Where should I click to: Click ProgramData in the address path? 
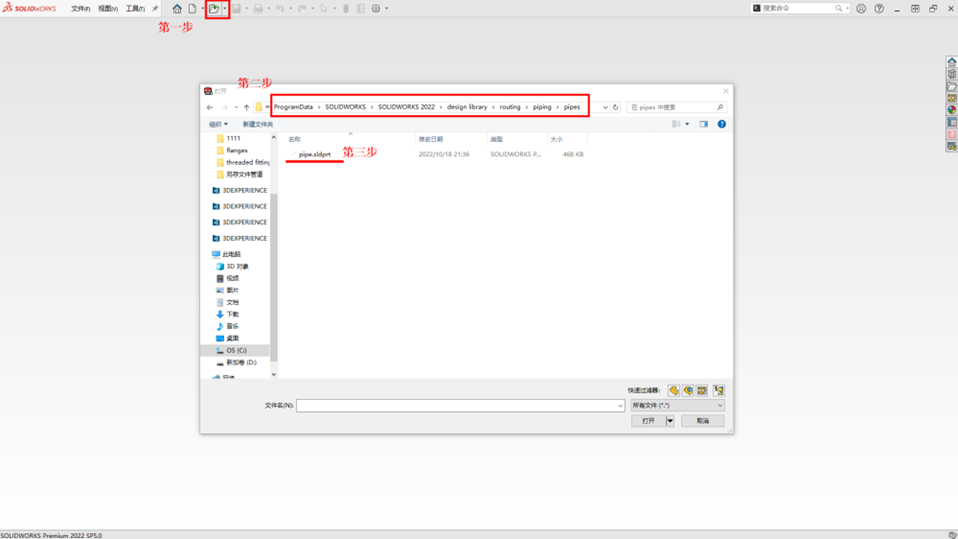click(293, 107)
